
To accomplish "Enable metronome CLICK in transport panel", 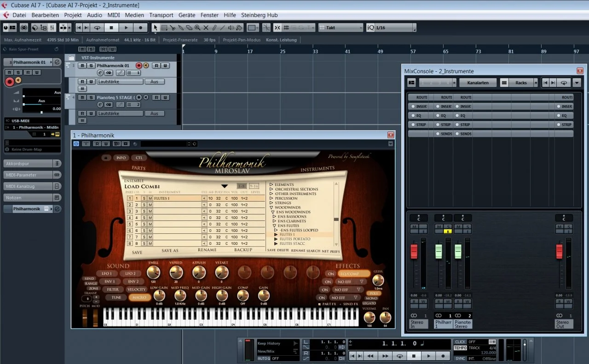I will pyautogui.click(x=460, y=342).
